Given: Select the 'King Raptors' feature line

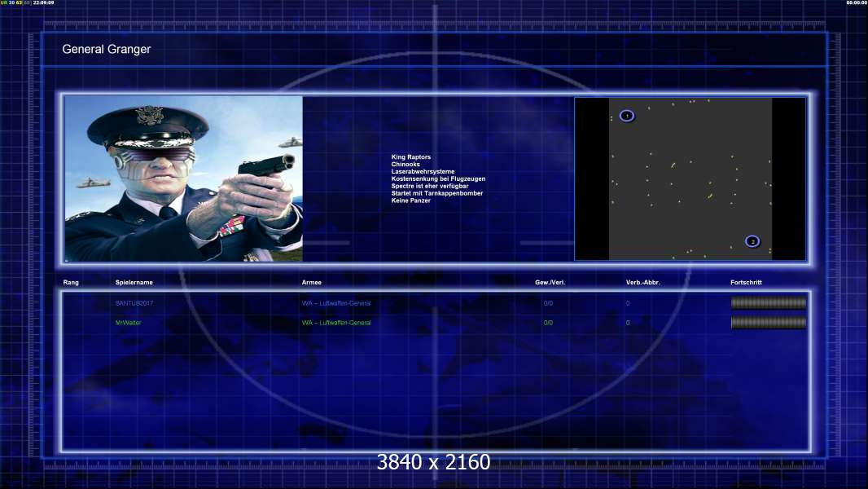Looking at the screenshot, I should [410, 157].
